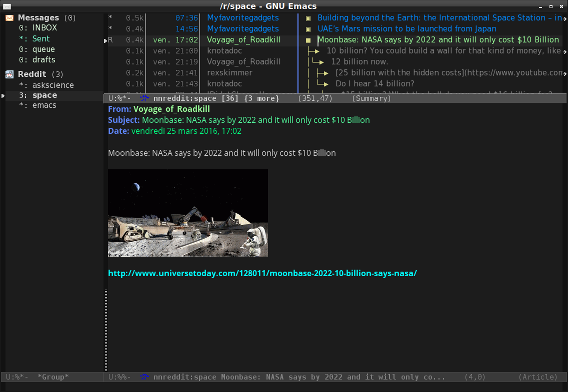568x392 pixels.
Task: Click the unread count '(0)' beside Messages
Action: [70, 17]
